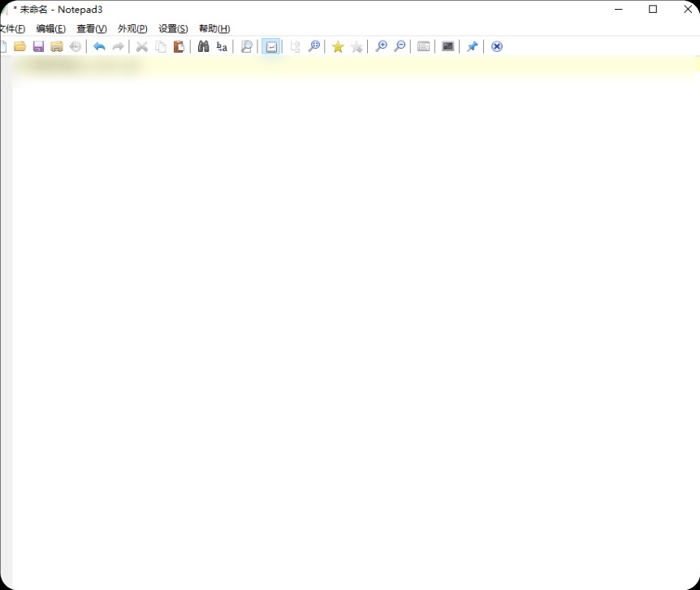700x590 pixels.
Task: Open the 查看(V) menu
Action: pyautogui.click(x=92, y=28)
